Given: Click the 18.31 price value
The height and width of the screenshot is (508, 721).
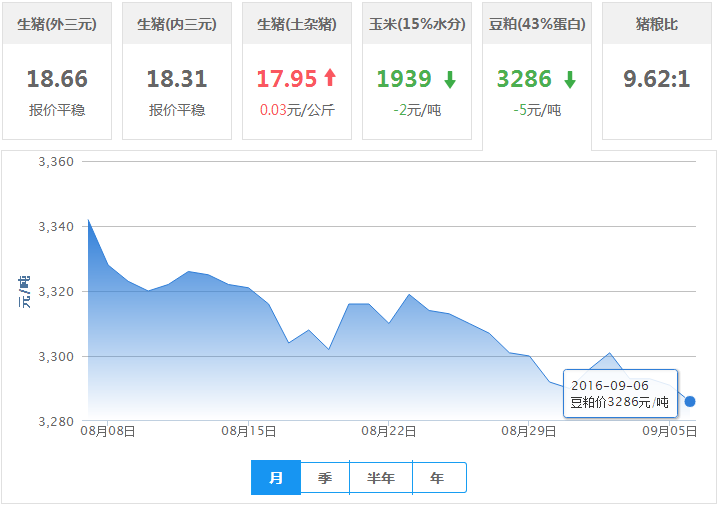Looking at the screenshot, I should coord(177,79).
